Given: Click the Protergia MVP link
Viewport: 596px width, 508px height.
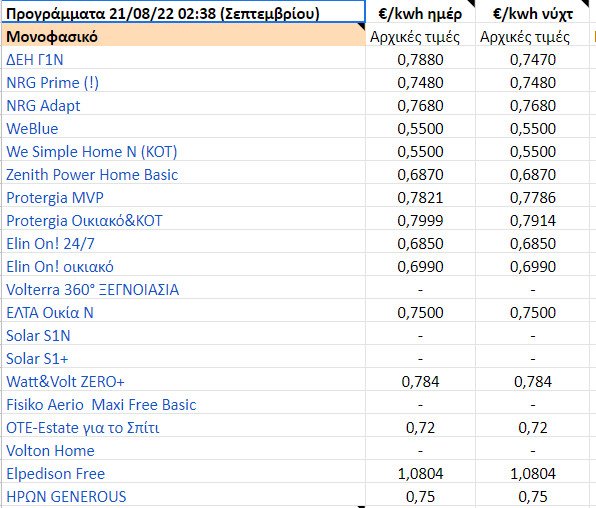Looking at the screenshot, I should 55,198.
